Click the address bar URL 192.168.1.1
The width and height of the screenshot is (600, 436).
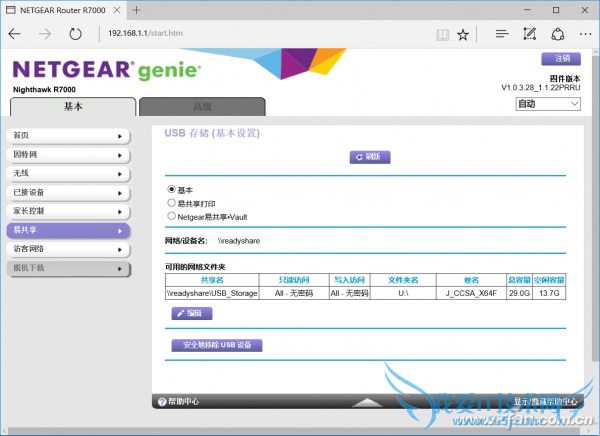coord(145,33)
